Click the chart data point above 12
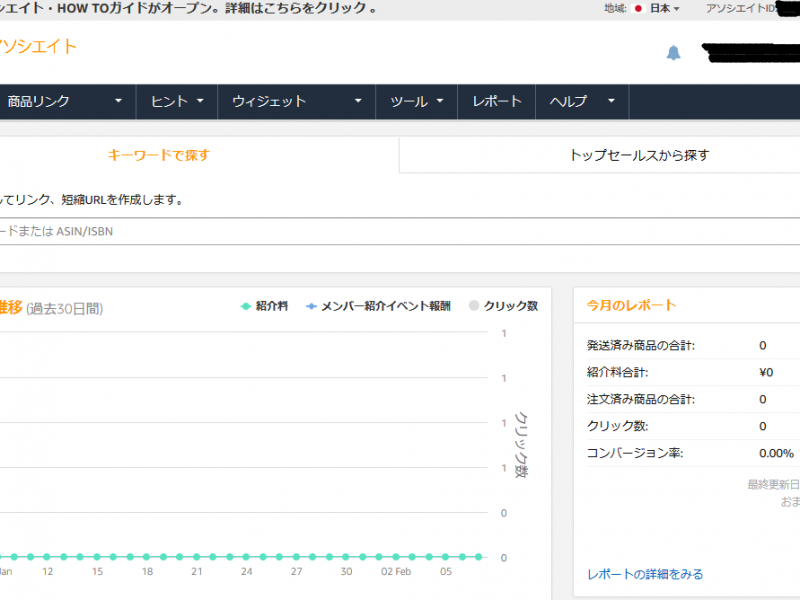Image resolution: width=800 pixels, height=600 pixels. 47,557
